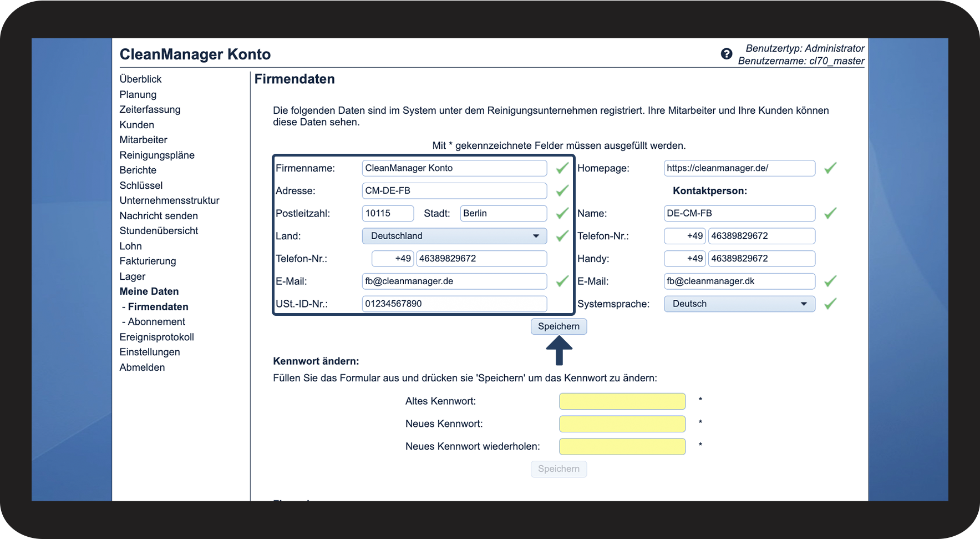
Task: Select the Abonnement submenu entry
Action: (156, 322)
